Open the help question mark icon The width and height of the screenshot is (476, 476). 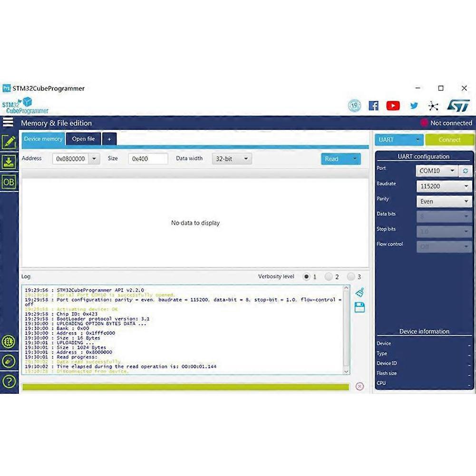click(x=9, y=381)
